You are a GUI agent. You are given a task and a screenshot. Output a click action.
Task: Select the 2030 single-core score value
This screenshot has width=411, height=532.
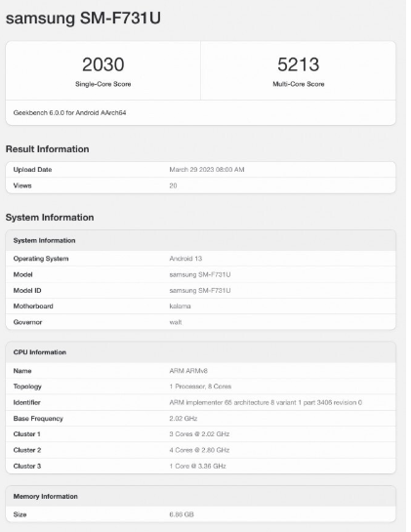[x=103, y=64]
